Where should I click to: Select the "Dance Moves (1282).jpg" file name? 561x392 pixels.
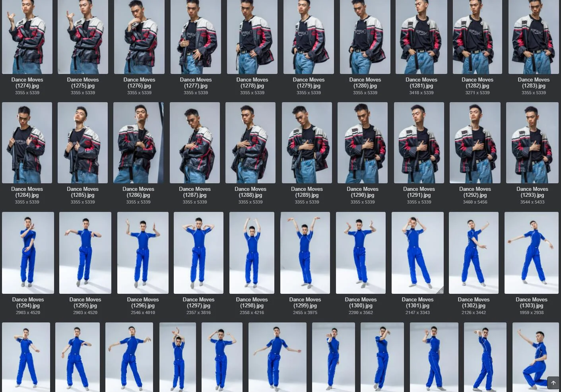pyautogui.click(x=478, y=83)
